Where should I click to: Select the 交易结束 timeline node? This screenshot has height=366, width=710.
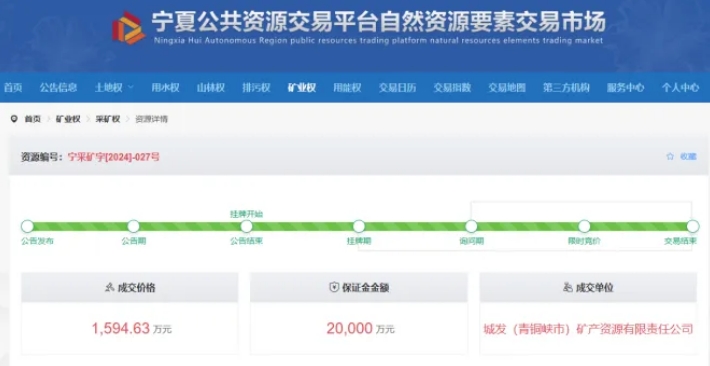[693, 226]
